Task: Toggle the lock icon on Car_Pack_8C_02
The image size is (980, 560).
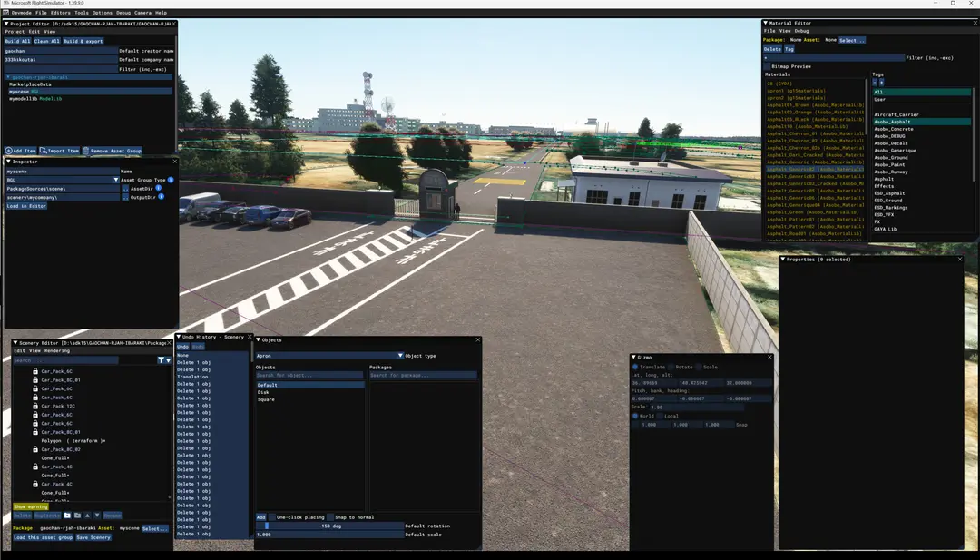Action: (x=35, y=449)
